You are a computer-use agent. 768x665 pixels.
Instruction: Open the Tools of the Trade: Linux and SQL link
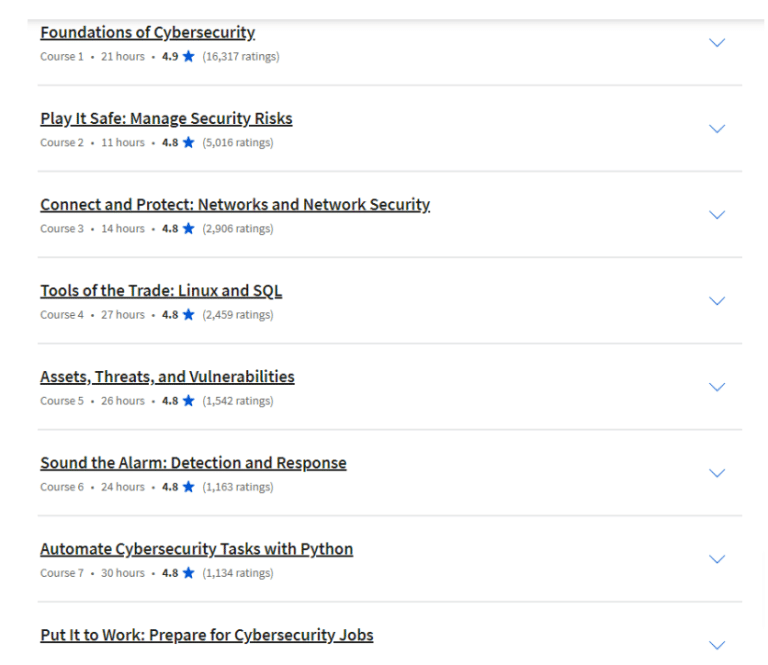tap(161, 291)
